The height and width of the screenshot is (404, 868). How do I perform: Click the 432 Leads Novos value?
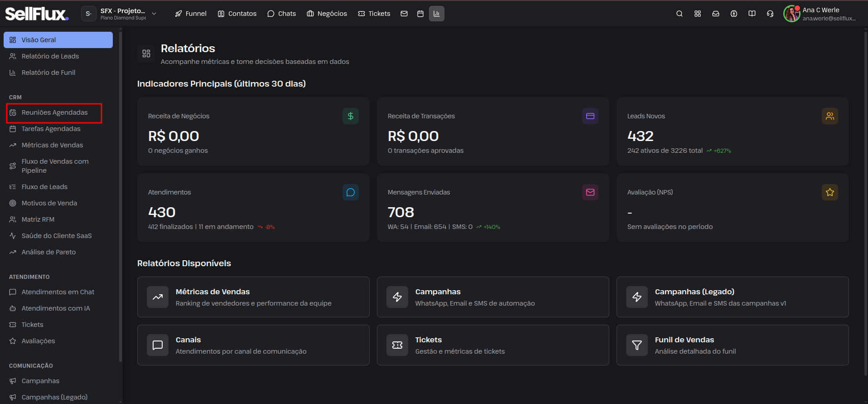tap(641, 136)
